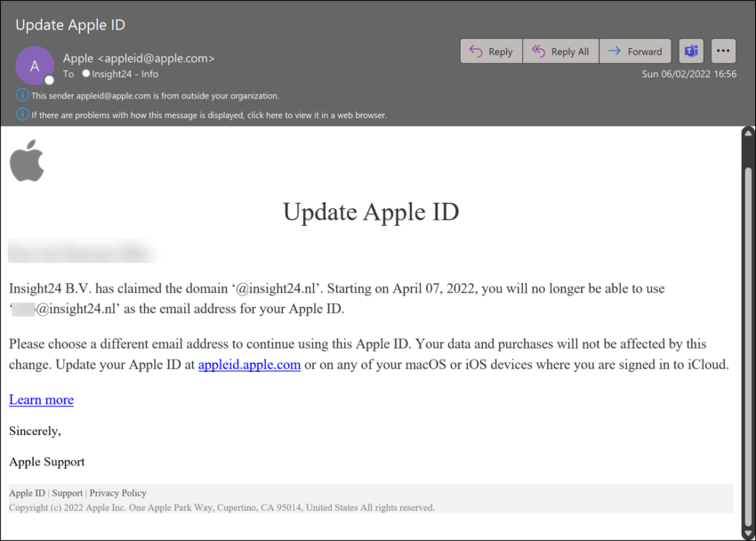Open the Support footer link
Viewport: 756px width, 541px height.
(x=68, y=492)
